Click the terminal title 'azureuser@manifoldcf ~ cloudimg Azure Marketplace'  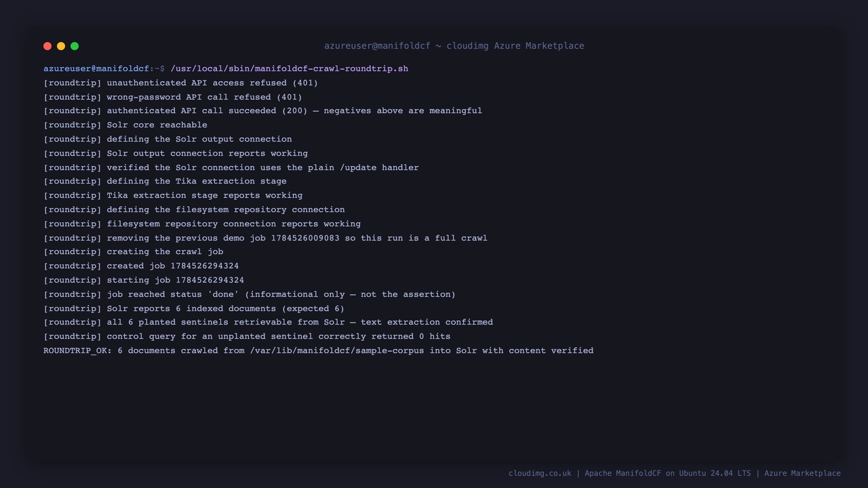pyautogui.click(x=454, y=46)
